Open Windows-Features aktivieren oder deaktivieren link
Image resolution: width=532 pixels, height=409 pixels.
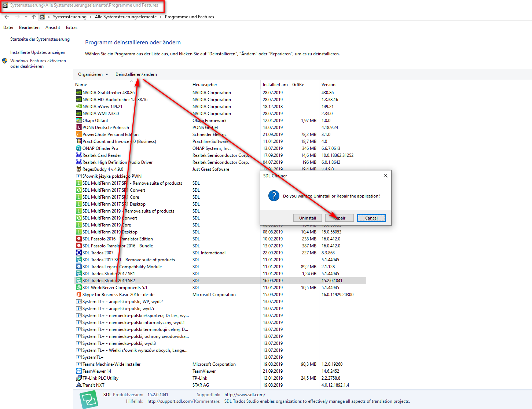[x=38, y=63]
